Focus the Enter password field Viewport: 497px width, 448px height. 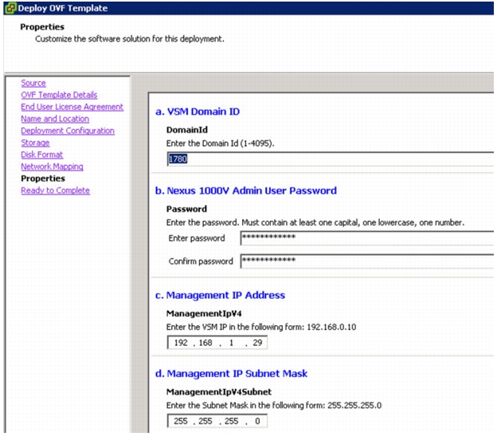[367, 238]
